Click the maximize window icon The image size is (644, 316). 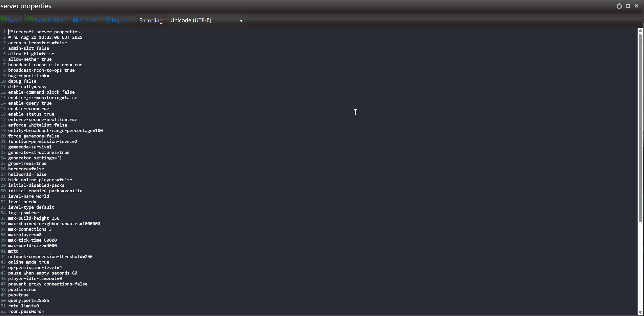pos(628,6)
